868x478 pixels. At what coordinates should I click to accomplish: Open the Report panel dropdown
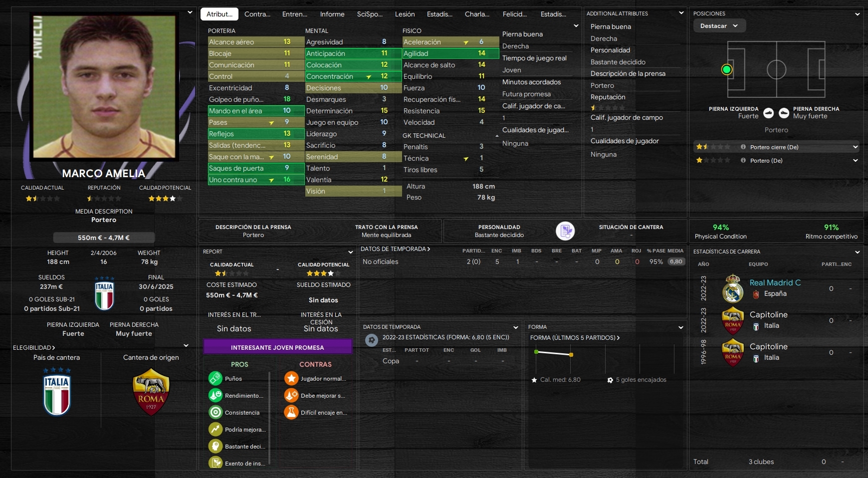pyautogui.click(x=351, y=252)
